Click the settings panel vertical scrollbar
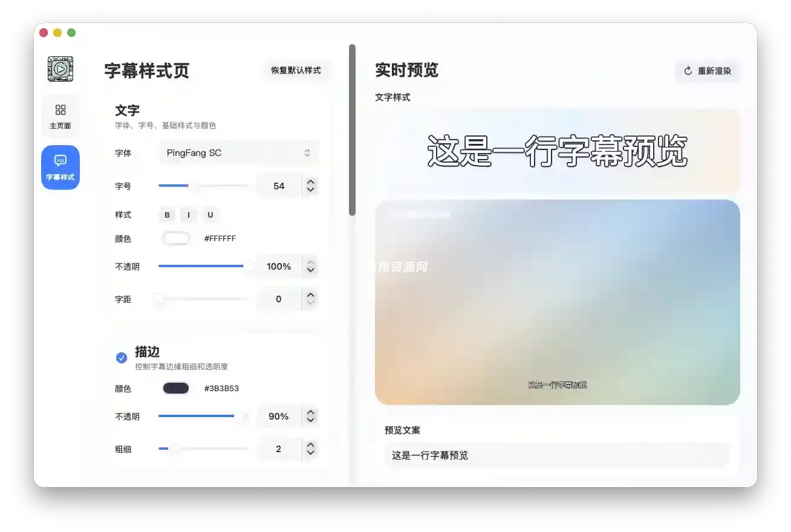Screen dimensions: 791x532 click(x=352, y=130)
